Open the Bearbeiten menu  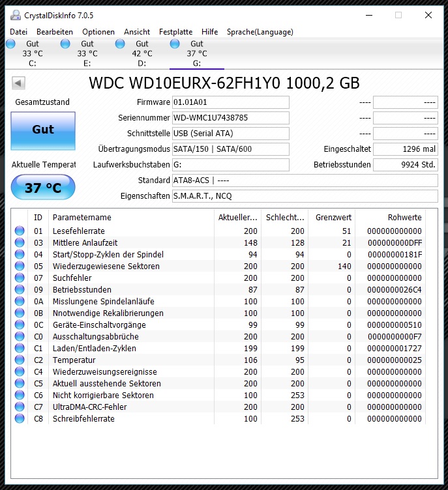[x=54, y=32]
